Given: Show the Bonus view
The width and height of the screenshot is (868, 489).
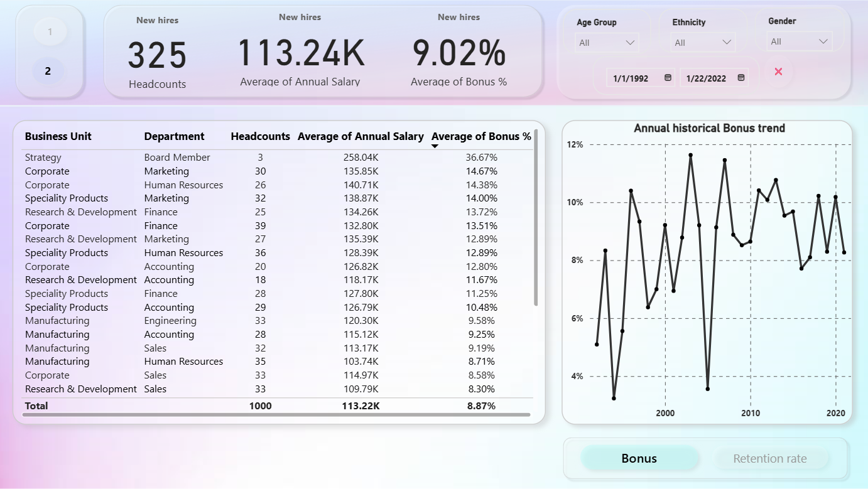Looking at the screenshot, I should (639, 458).
